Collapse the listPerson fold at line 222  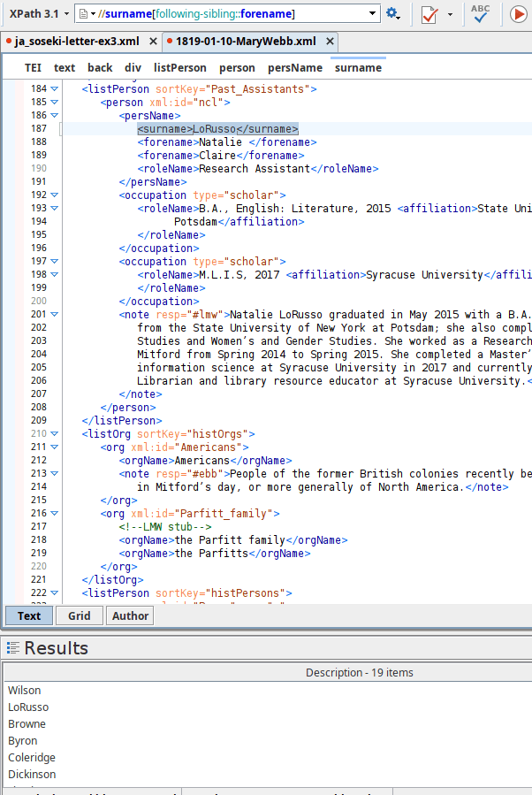point(54,592)
